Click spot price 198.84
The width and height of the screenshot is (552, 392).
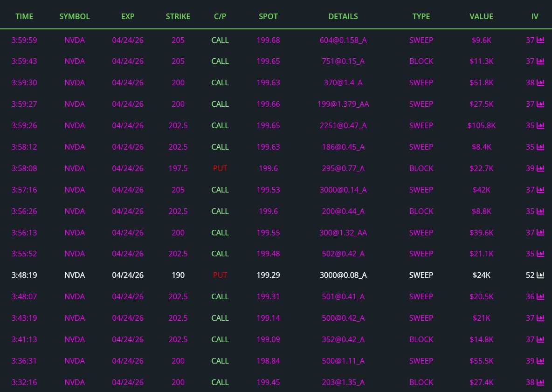point(268,361)
